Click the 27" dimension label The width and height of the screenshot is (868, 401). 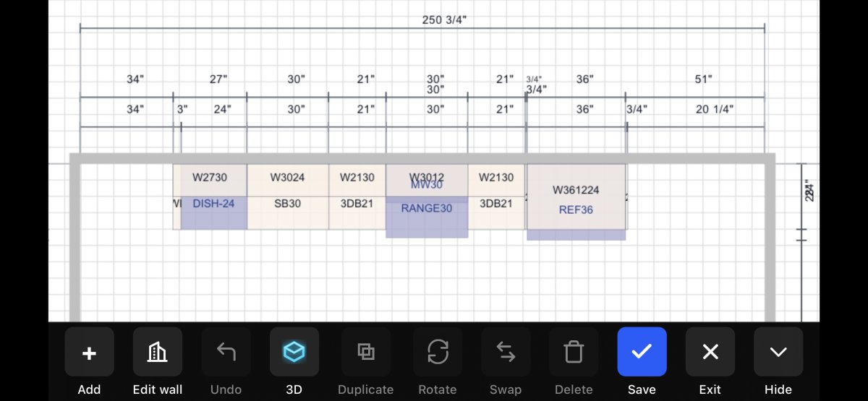point(218,79)
